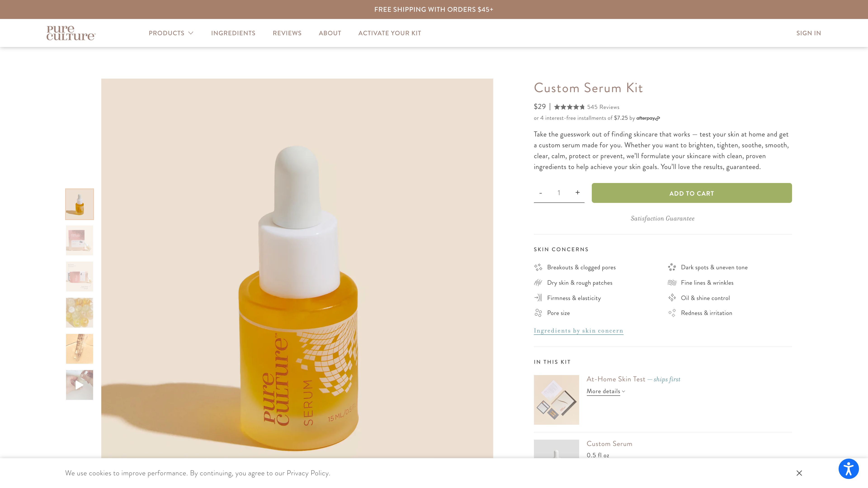Decrease quantity with the minus button
This screenshot has height=488, width=868.
[x=540, y=193]
